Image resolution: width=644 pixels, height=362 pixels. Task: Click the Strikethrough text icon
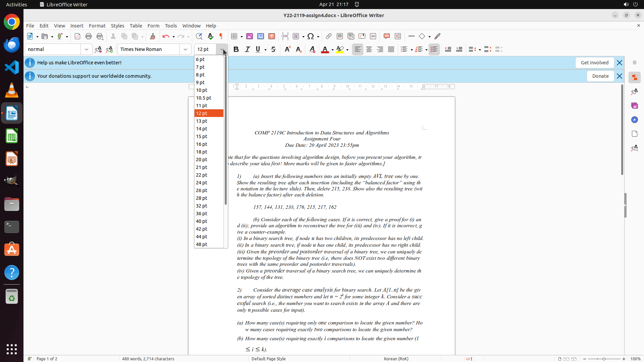click(x=273, y=49)
